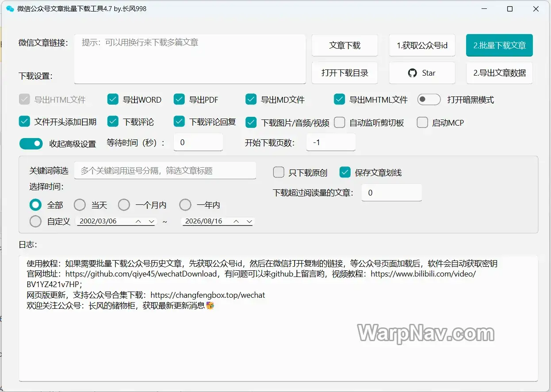Uncheck 导出MHTML文件 checkbox
The image size is (551, 392).
(x=340, y=100)
